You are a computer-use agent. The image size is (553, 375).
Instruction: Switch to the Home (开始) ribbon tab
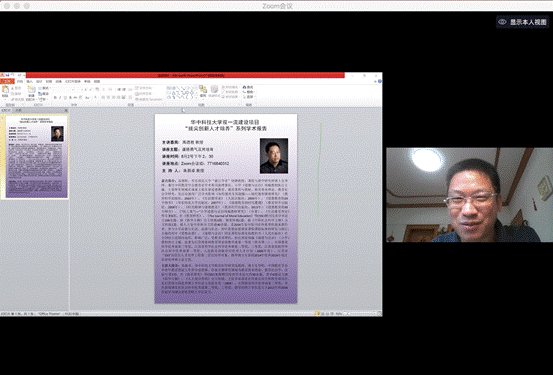(x=20, y=81)
